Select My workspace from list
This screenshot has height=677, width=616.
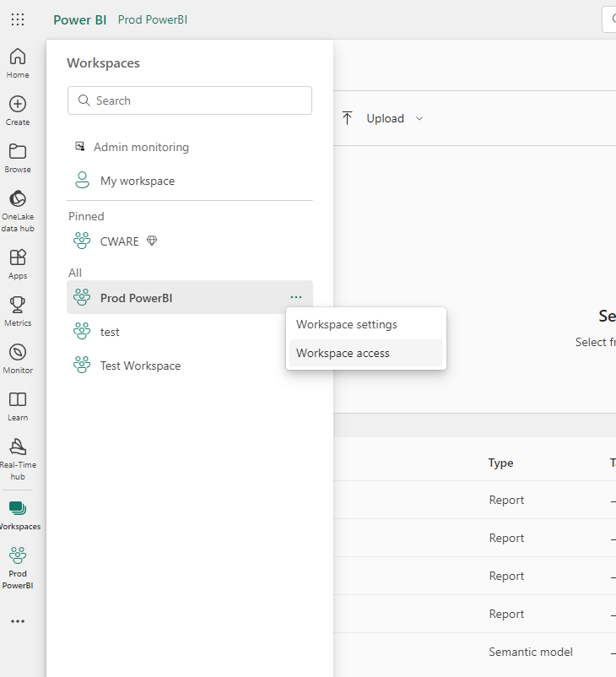[x=137, y=181]
